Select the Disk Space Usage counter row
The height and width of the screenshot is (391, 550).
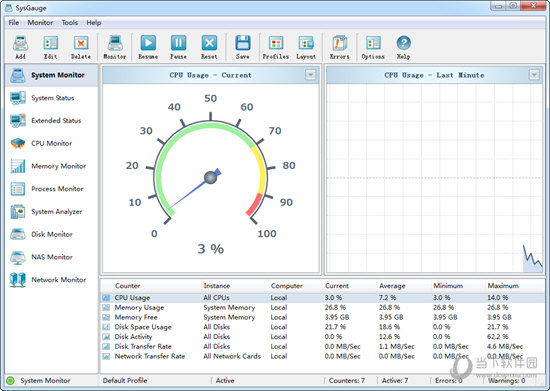(x=323, y=327)
